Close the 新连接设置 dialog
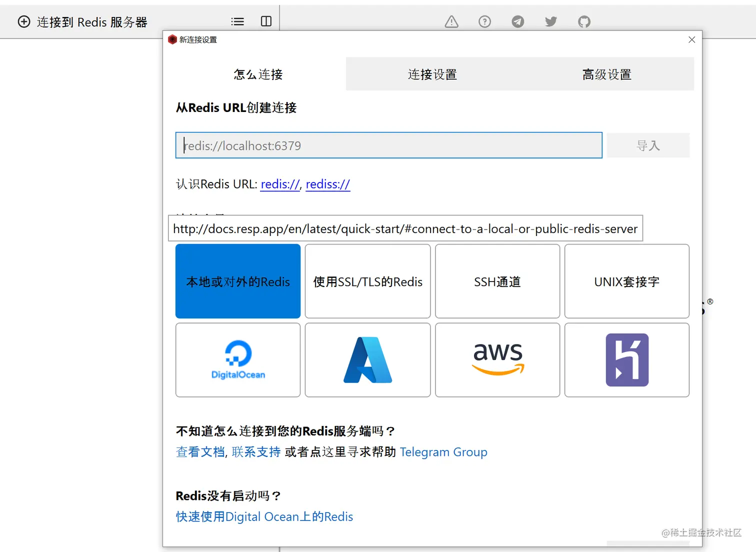 (691, 39)
